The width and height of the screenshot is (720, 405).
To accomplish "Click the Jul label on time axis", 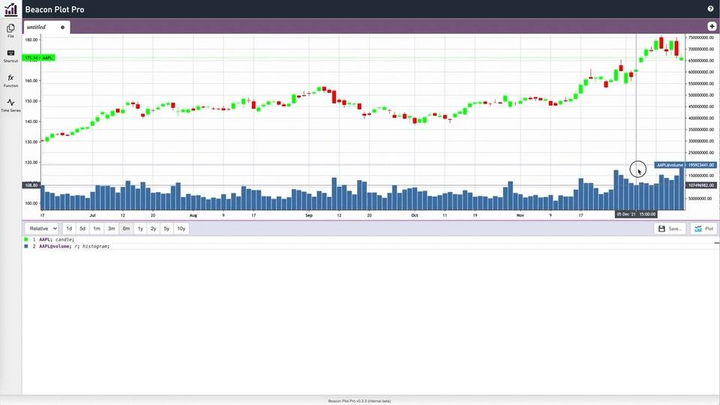I will [x=92, y=215].
